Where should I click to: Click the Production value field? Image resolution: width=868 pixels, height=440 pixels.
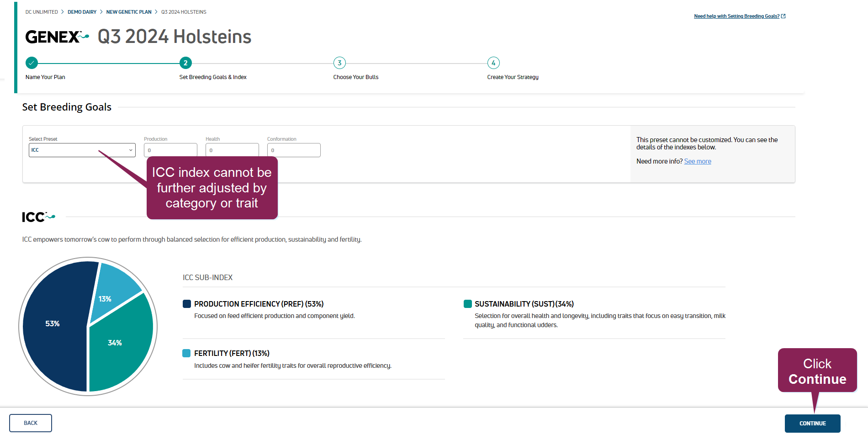[170, 150]
